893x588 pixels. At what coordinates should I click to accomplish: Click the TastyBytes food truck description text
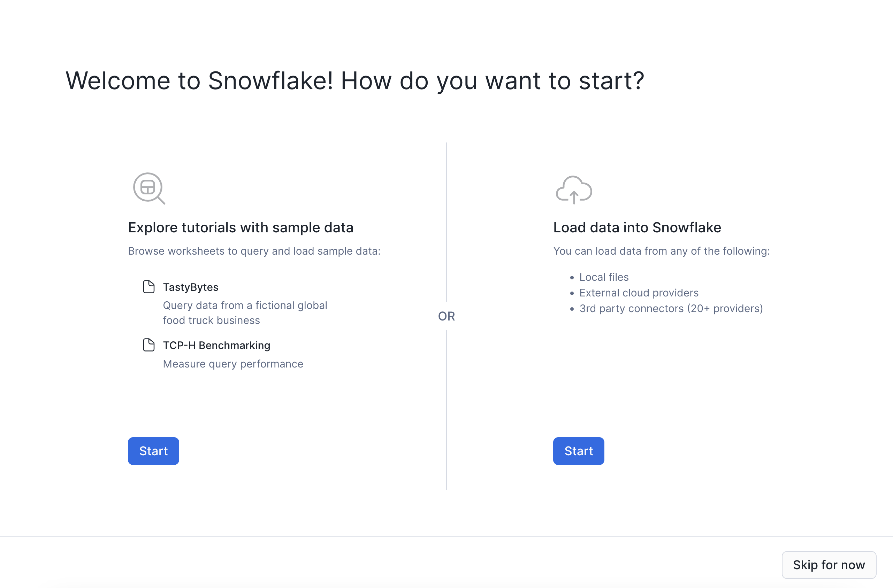[x=245, y=313]
